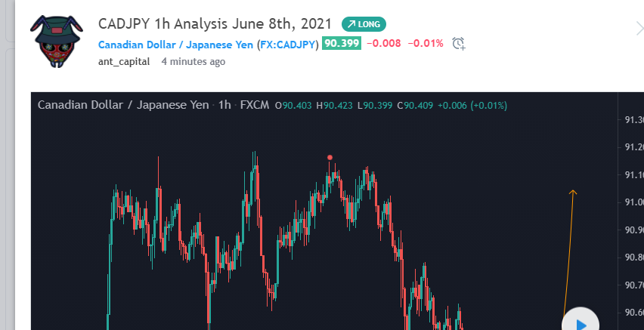Open the FX:CADJPY symbol link
The width and height of the screenshot is (644, 330).
click(x=289, y=44)
